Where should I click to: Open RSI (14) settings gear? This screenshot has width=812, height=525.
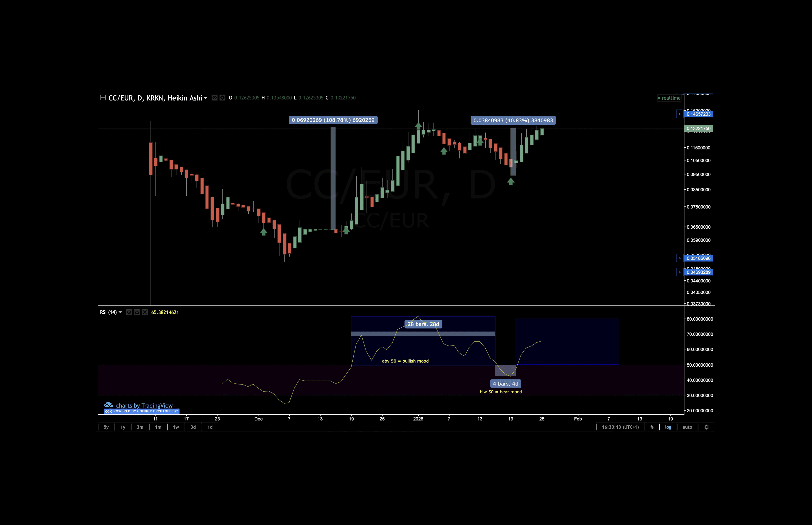click(x=137, y=312)
